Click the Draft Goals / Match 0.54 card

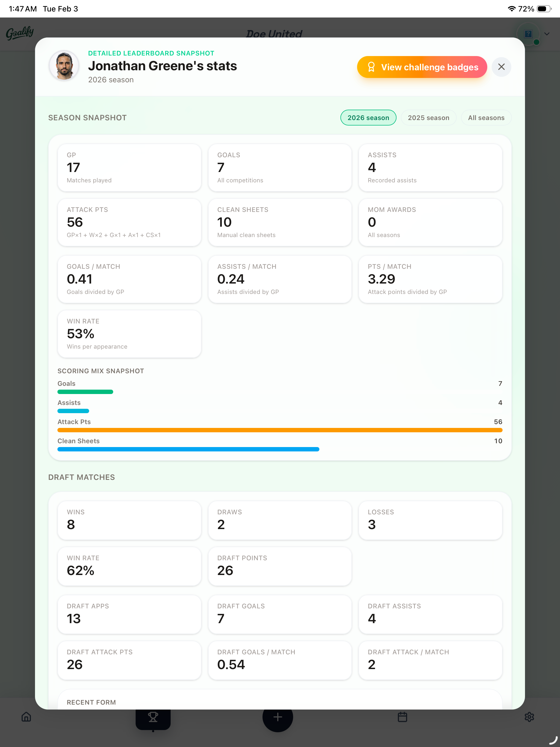[280, 661]
